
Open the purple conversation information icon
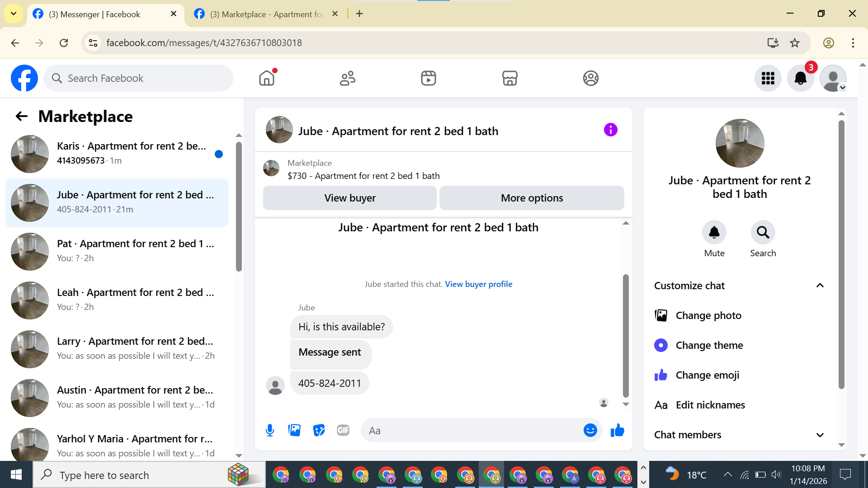(610, 130)
